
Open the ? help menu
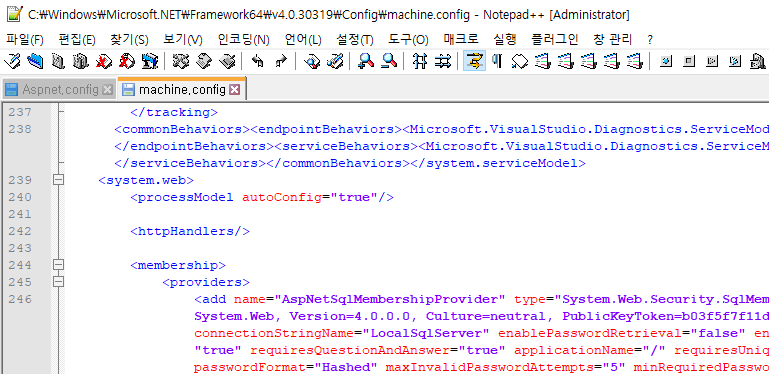(x=650, y=40)
